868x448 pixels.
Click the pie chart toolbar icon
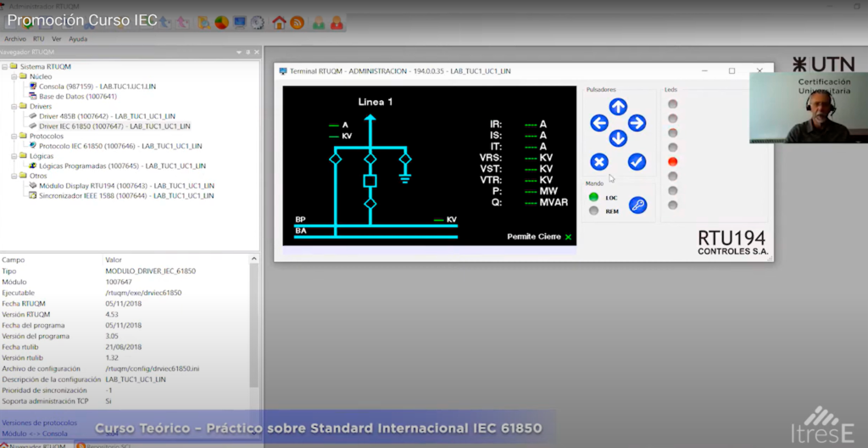(x=222, y=23)
